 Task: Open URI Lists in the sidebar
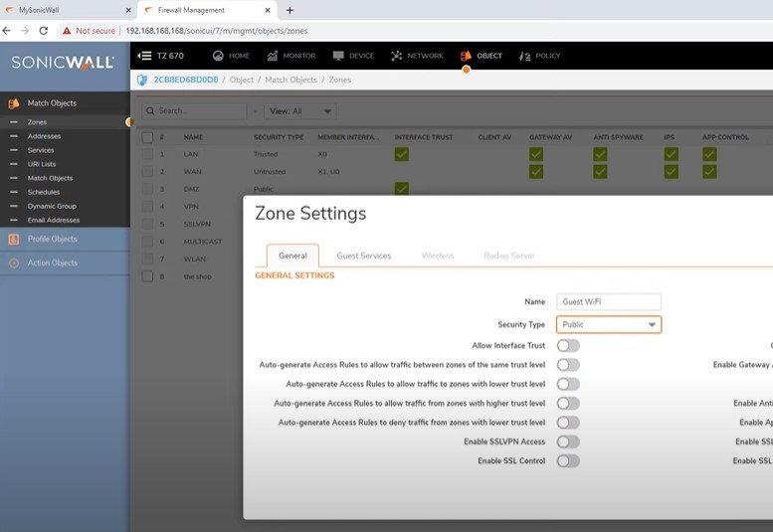(x=42, y=164)
